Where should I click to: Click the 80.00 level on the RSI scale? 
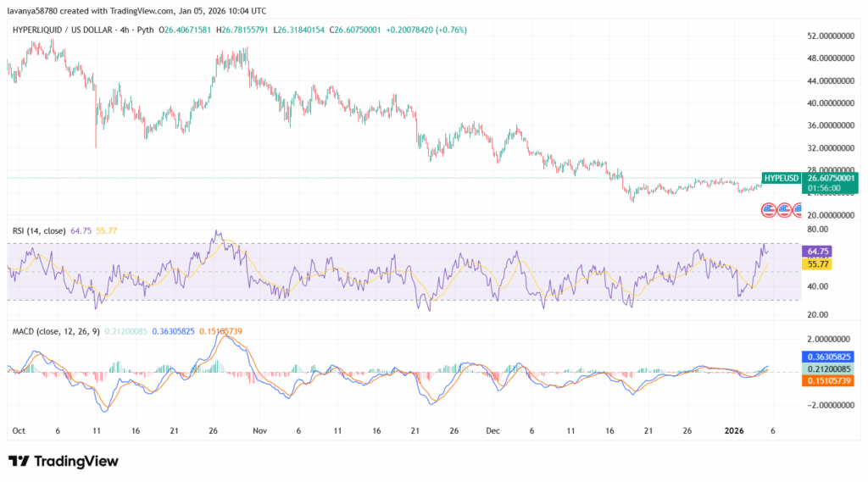[817, 229]
